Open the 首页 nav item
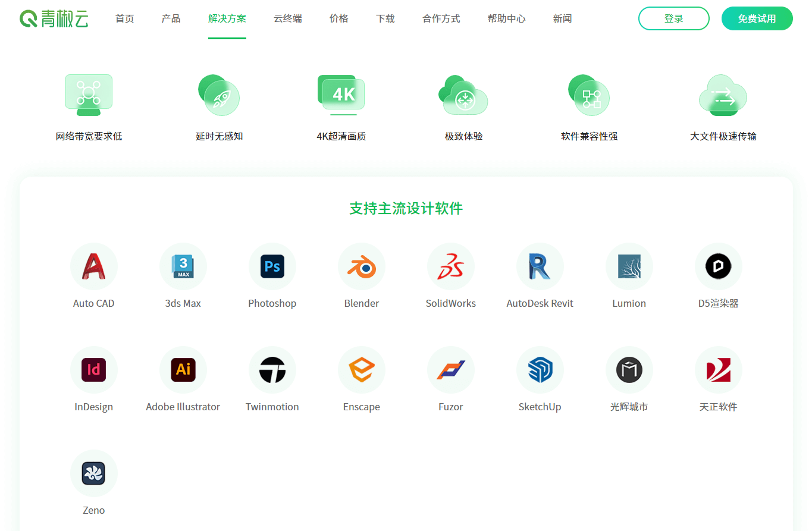The height and width of the screenshot is (531, 812). (x=125, y=18)
